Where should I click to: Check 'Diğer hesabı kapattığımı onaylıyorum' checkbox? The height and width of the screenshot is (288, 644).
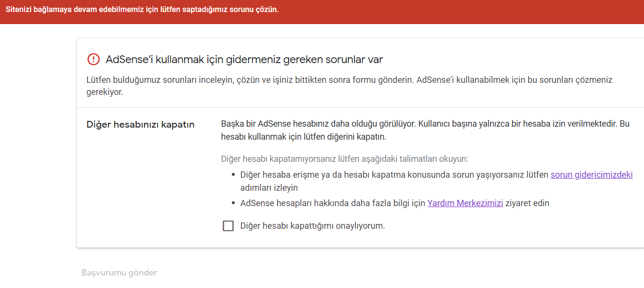click(228, 226)
